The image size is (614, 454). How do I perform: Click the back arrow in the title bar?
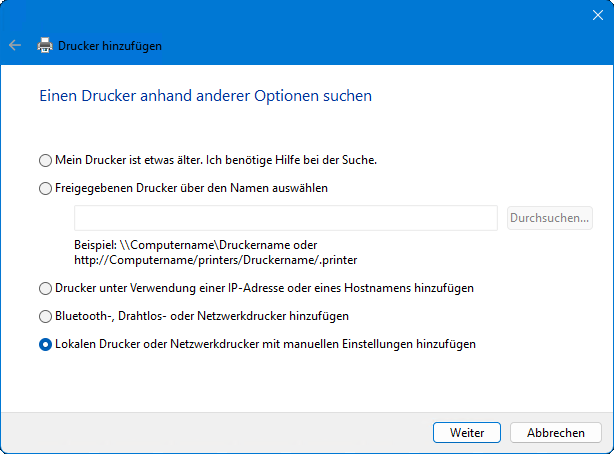coord(14,46)
